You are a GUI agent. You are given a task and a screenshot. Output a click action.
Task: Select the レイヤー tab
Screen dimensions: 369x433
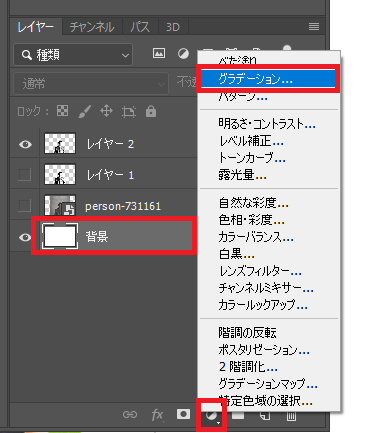pos(36,27)
